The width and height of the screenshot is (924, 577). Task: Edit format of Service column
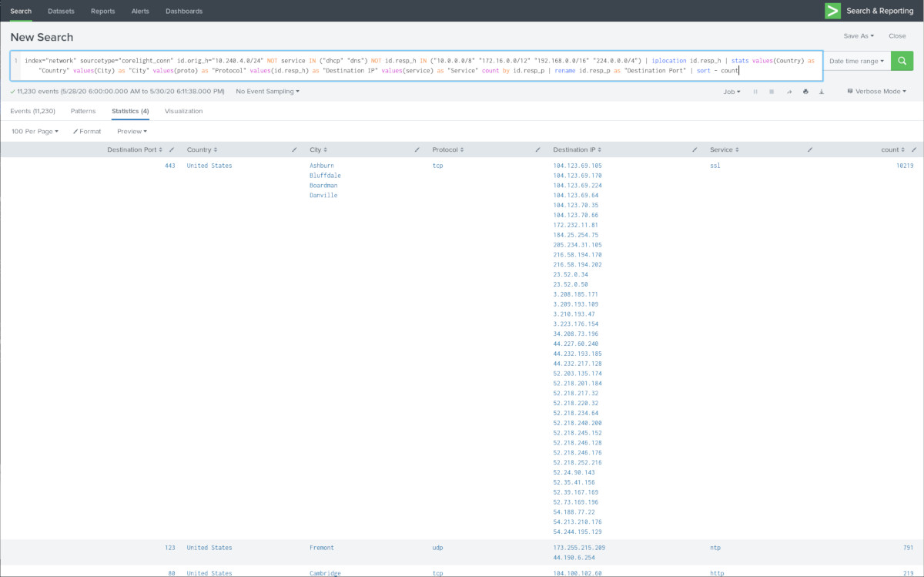pos(810,149)
